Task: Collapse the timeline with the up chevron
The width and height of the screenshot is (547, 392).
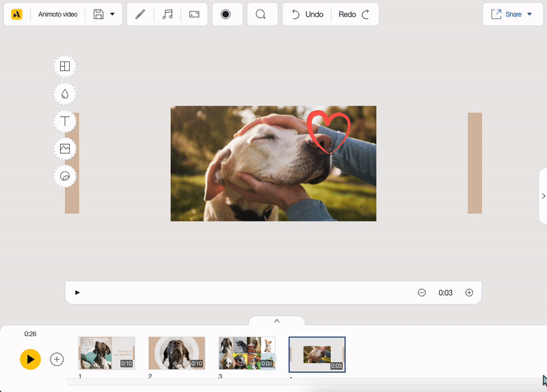Action: point(277,321)
